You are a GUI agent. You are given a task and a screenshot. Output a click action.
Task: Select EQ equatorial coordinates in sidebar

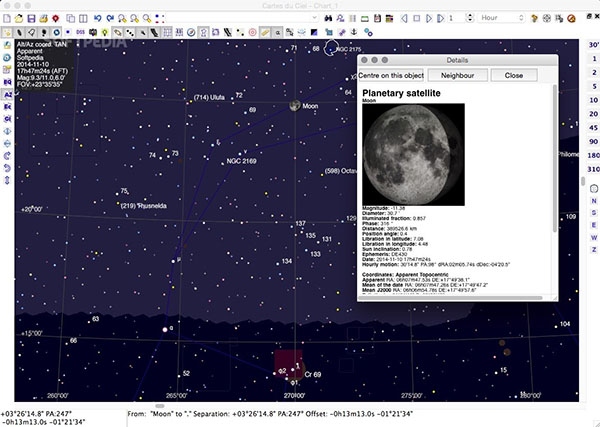7,82
